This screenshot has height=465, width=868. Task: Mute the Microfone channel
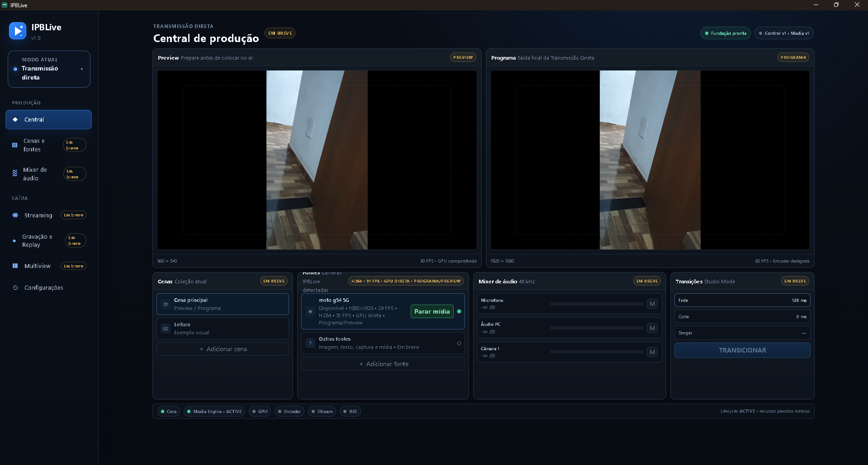click(652, 304)
